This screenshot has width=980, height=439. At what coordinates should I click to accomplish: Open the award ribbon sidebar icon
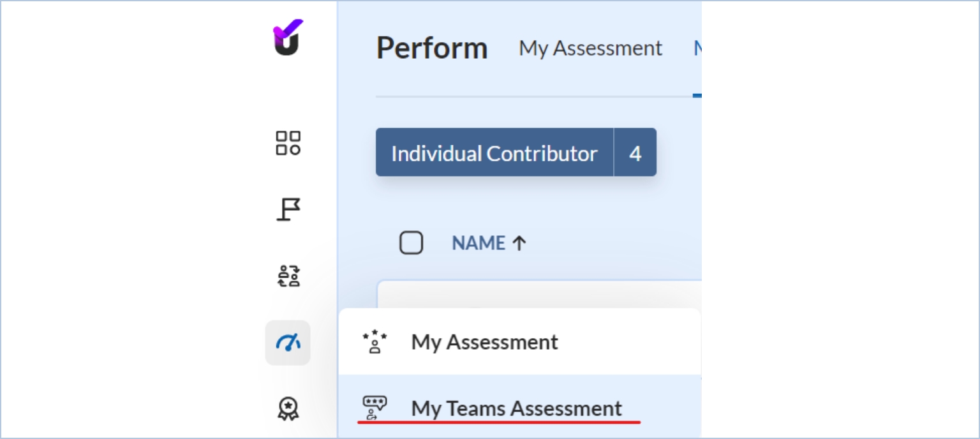(x=288, y=408)
